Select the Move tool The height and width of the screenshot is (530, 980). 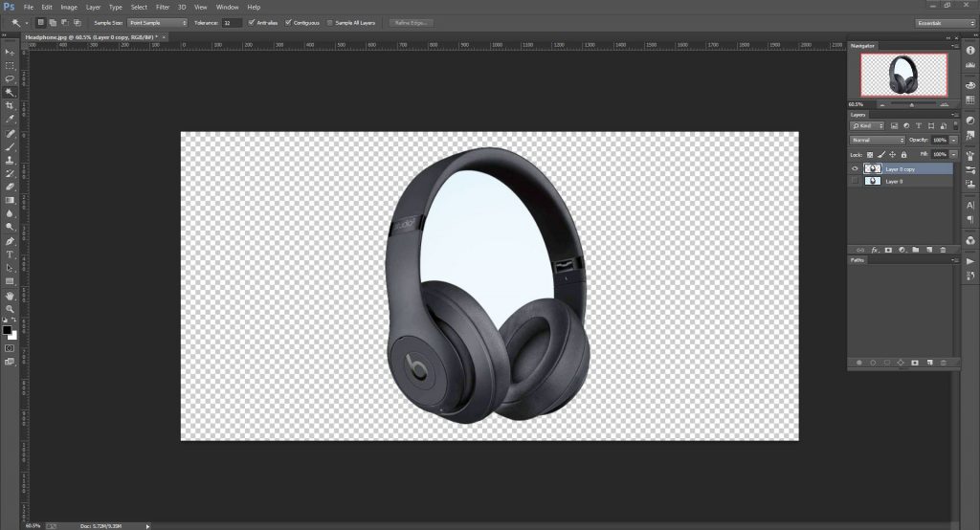coord(10,53)
